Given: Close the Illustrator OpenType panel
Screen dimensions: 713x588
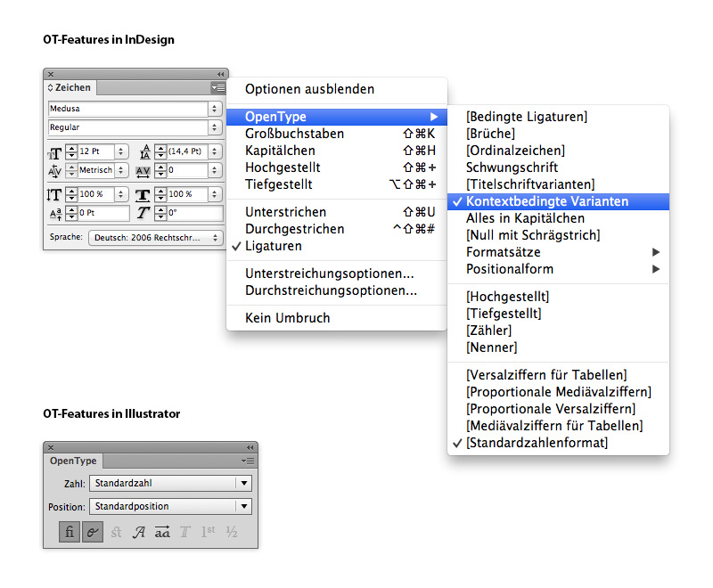Looking at the screenshot, I should (x=51, y=447).
